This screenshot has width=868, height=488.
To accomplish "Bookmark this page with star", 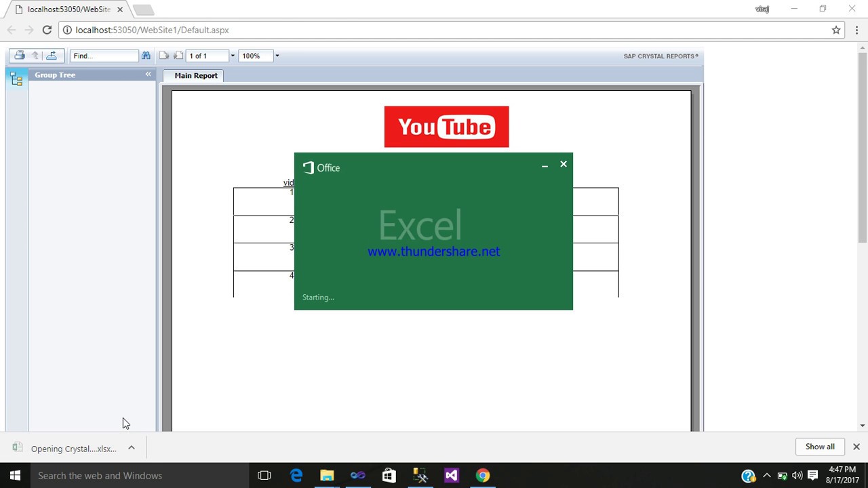I will [x=836, y=30].
